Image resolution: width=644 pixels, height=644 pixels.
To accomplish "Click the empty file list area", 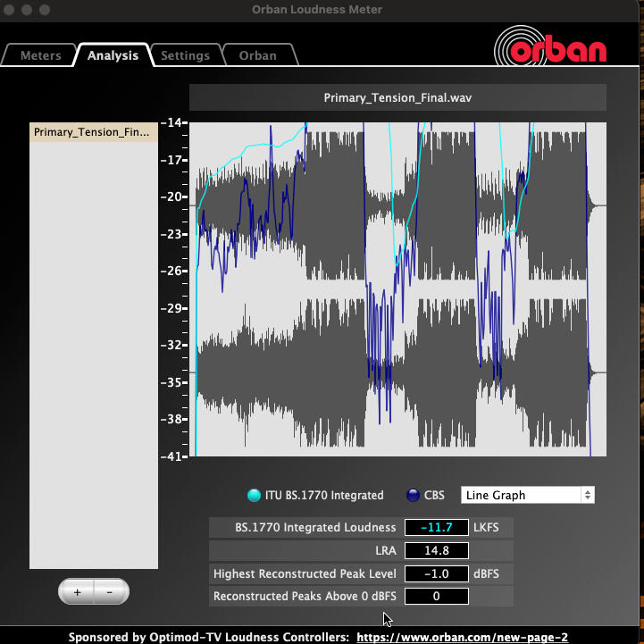I will (93, 357).
